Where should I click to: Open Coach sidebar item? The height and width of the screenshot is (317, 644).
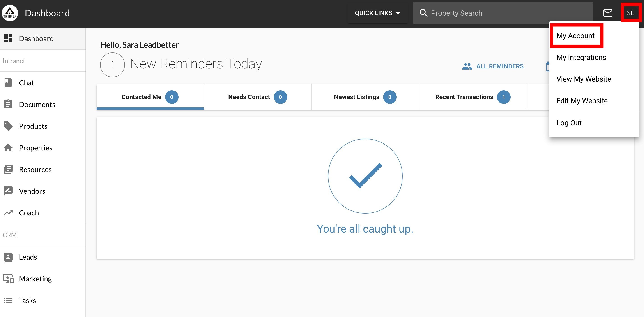pos(42,213)
